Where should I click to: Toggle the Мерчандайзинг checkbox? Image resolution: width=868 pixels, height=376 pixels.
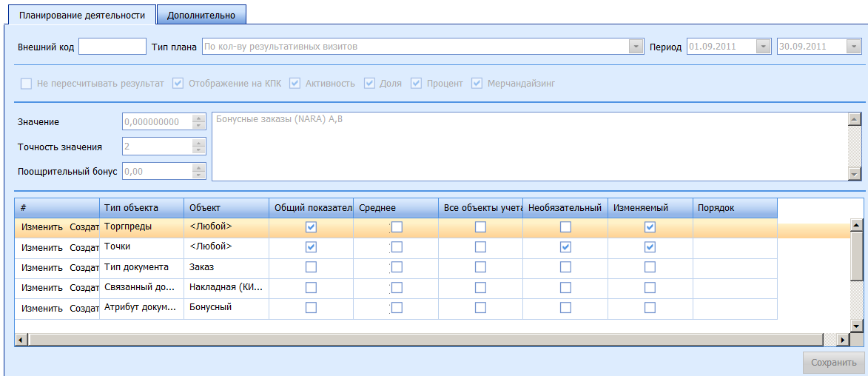(477, 84)
